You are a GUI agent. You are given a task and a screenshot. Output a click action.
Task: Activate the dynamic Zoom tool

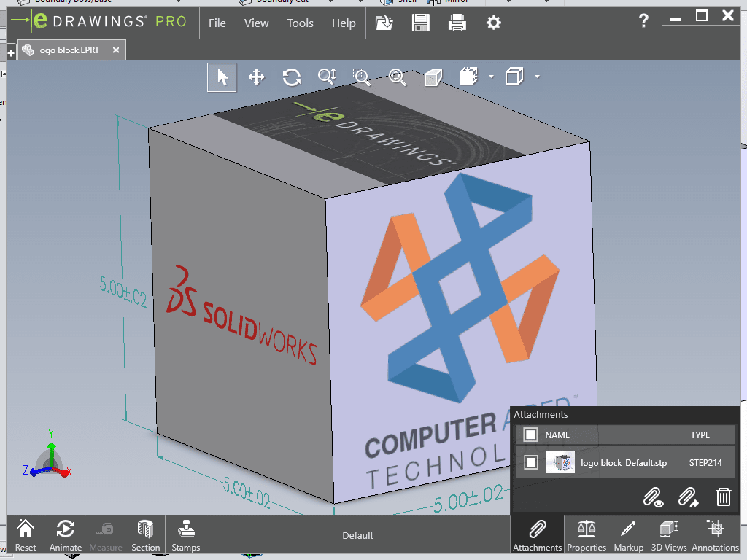tap(327, 77)
